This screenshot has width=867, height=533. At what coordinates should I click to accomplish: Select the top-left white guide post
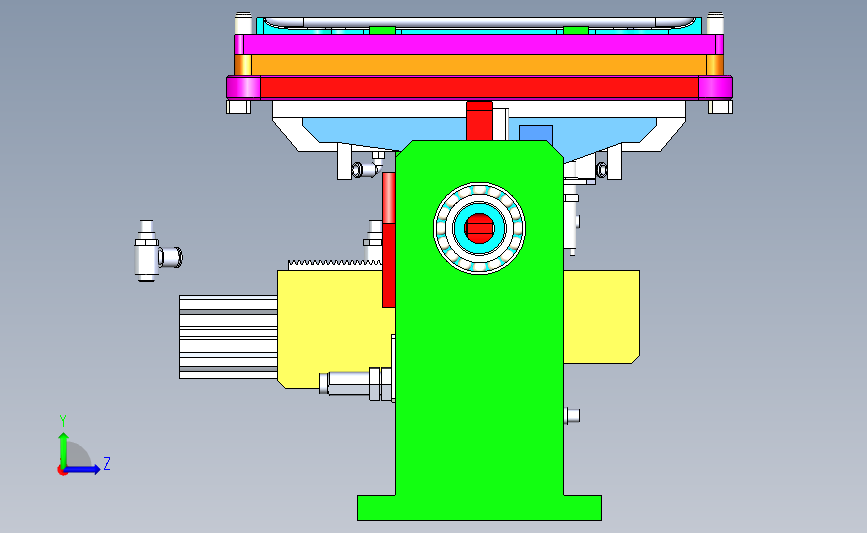click(243, 23)
